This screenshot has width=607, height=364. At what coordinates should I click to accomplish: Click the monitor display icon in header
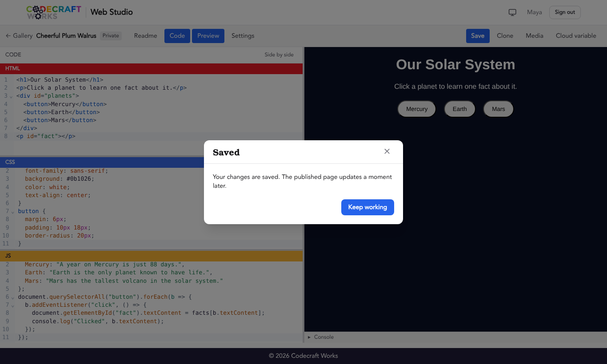[512, 12]
